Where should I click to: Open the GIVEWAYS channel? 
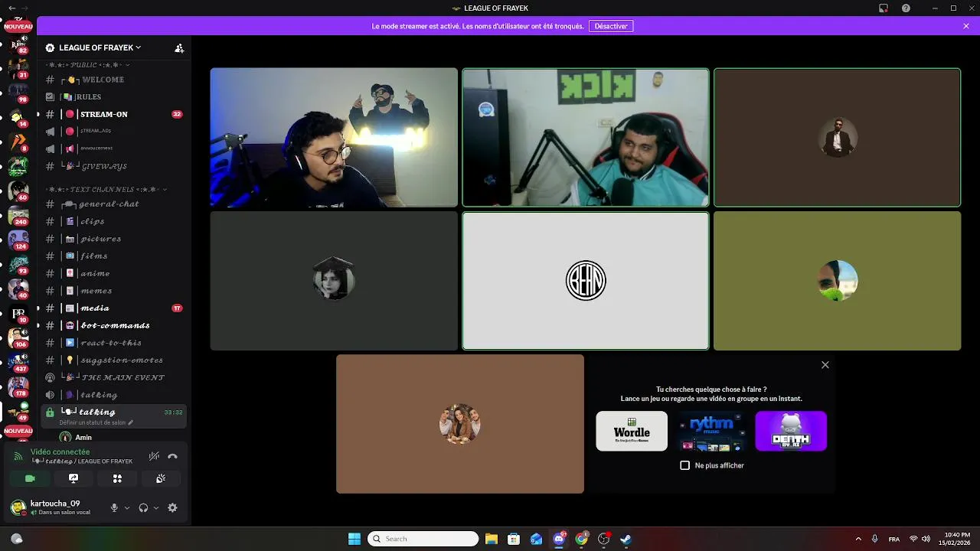click(x=113, y=166)
